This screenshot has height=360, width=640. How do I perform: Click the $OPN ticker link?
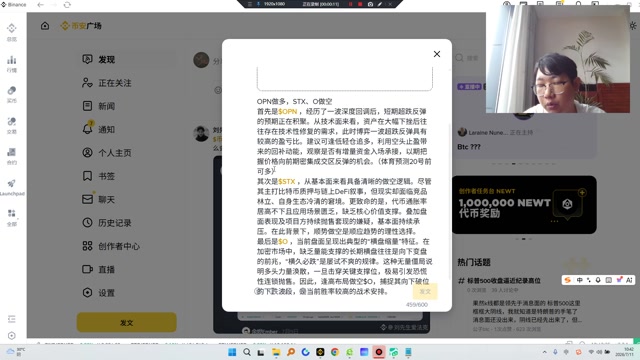point(288,111)
